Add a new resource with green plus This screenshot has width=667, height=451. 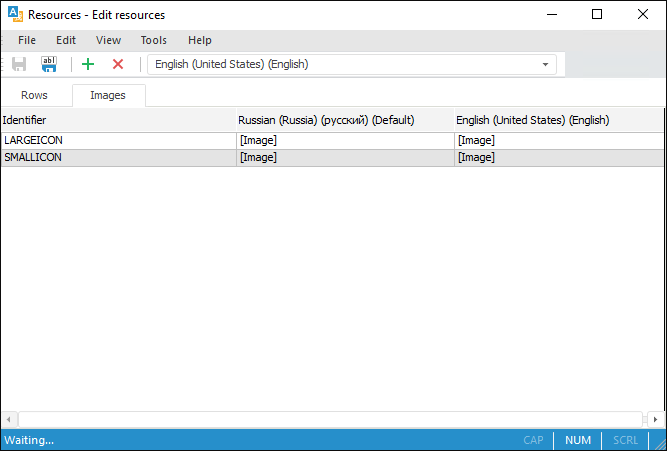point(88,64)
